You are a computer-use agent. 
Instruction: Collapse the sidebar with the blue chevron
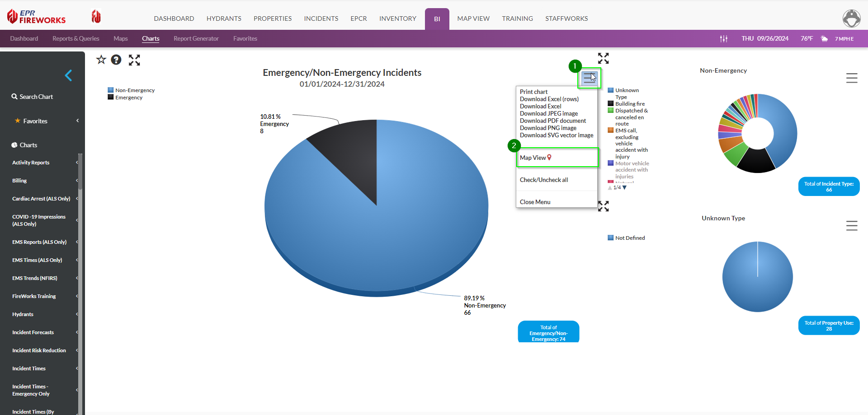[69, 75]
